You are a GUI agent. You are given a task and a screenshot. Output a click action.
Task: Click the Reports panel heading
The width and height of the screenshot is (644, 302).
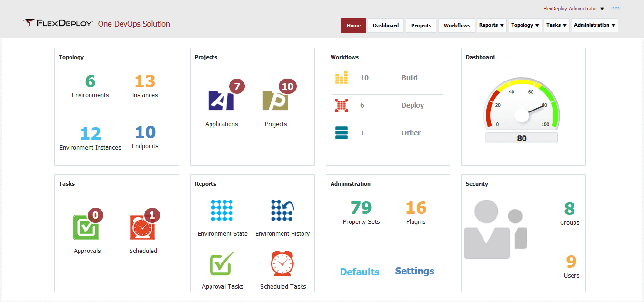coord(205,184)
